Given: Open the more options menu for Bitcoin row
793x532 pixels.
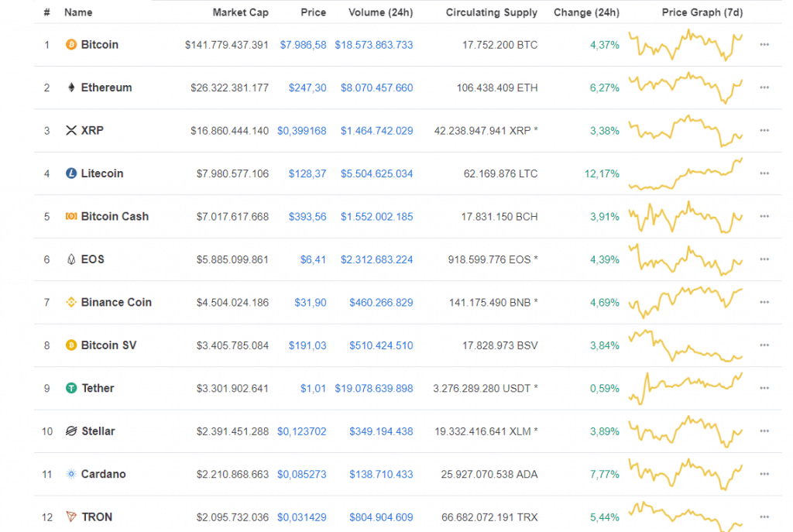Looking at the screenshot, I should pos(764,44).
